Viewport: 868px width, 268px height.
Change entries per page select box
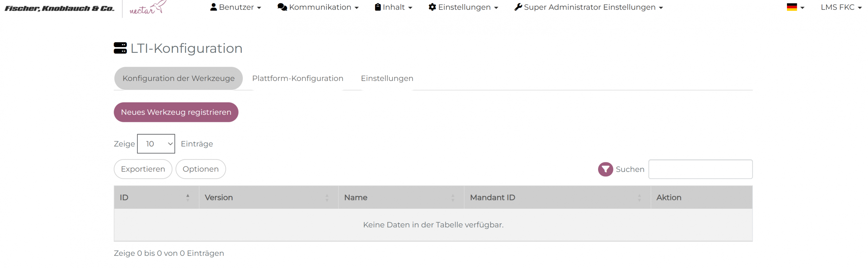156,144
